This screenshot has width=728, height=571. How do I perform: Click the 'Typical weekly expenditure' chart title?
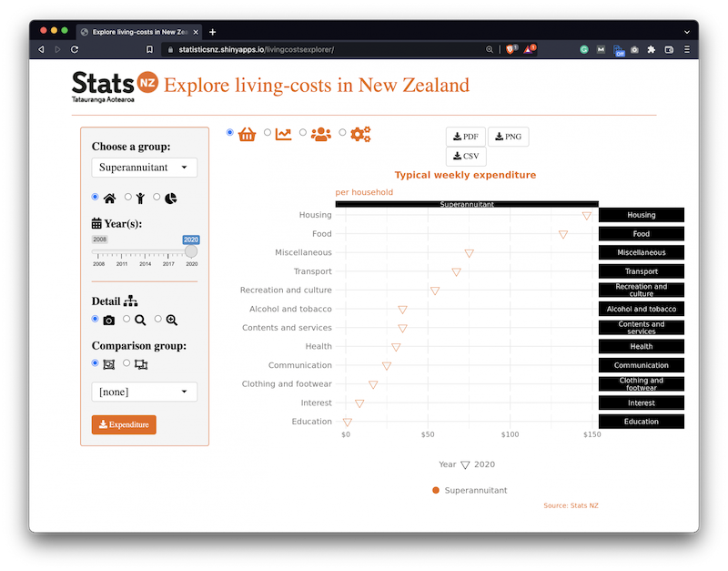465,175
